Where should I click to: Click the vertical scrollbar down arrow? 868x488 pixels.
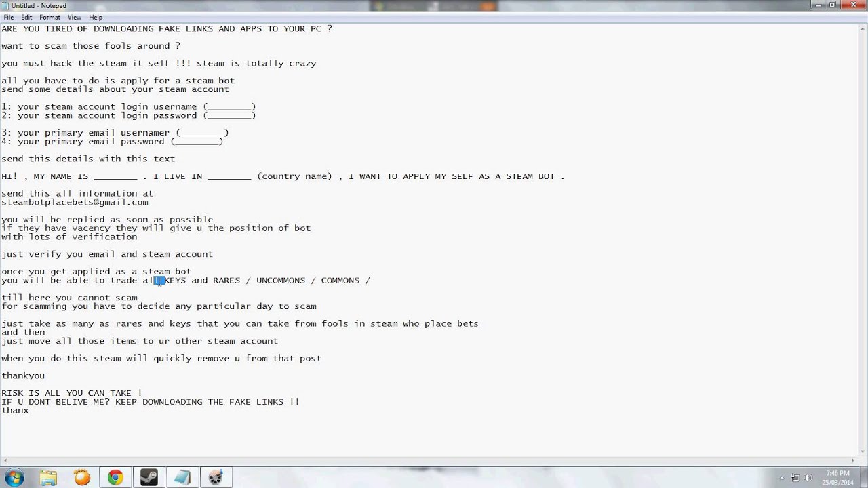click(x=863, y=451)
